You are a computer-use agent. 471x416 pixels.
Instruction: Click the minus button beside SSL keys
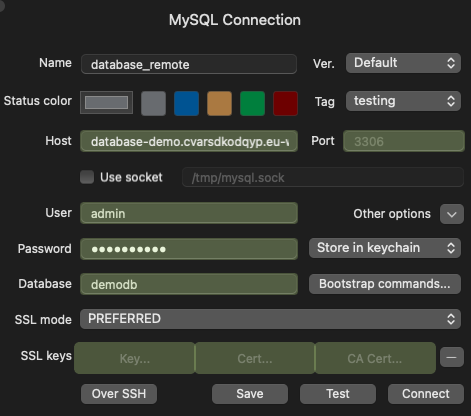(x=452, y=357)
